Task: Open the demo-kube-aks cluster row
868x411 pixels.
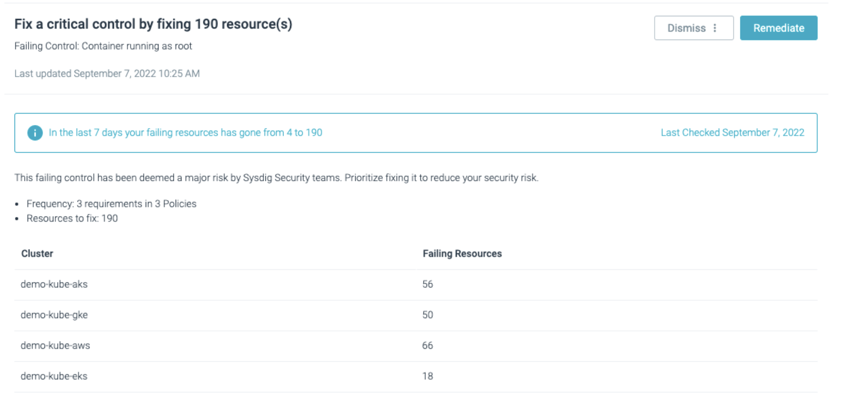Action: point(54,284)
